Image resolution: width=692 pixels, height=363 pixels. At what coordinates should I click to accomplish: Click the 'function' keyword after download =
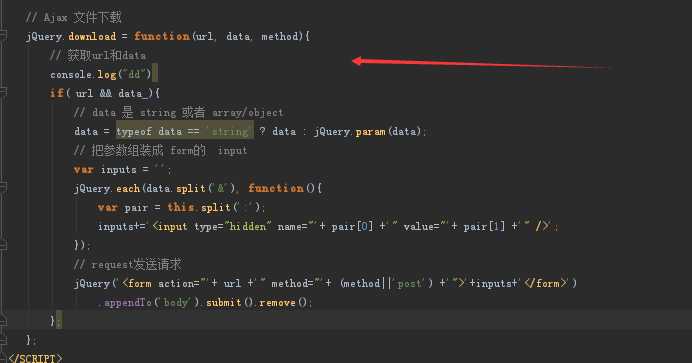[162, 36]
